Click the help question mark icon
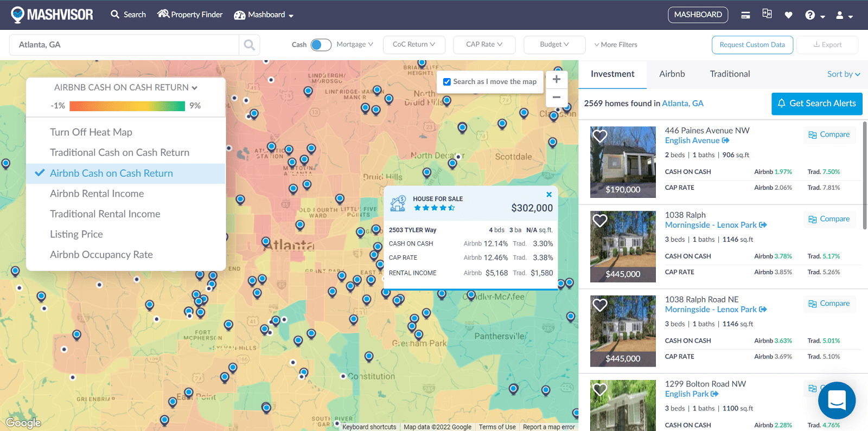 tap(810, 15)
